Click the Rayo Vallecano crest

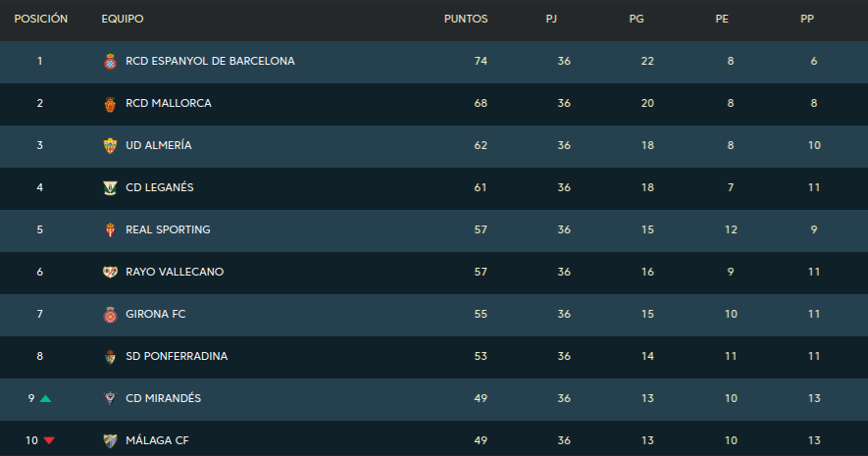pyautogui.click(x=110, y=273)
